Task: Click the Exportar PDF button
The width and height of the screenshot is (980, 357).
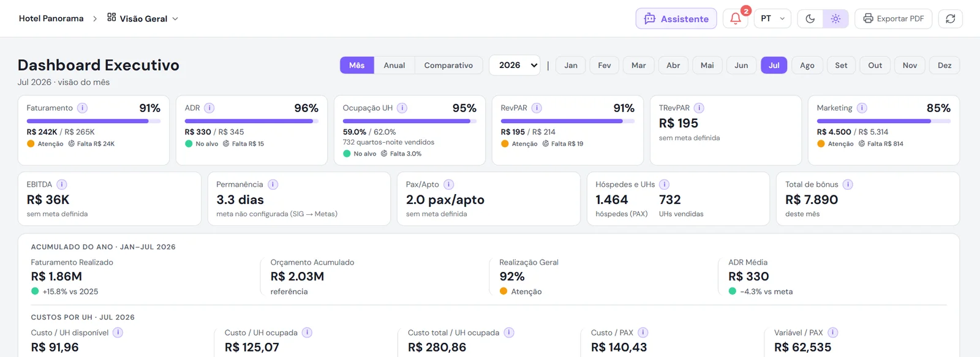Action: tap(894, 18)
